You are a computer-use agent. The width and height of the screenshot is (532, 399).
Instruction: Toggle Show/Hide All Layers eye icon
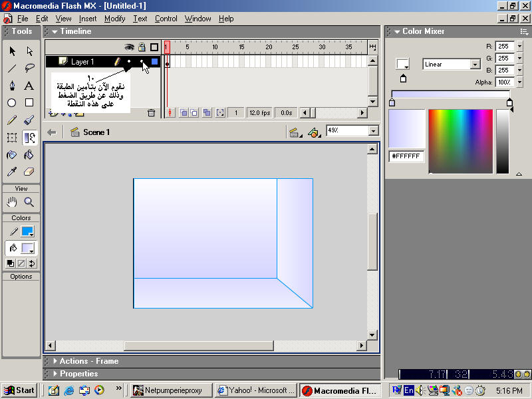click(129, 47)
